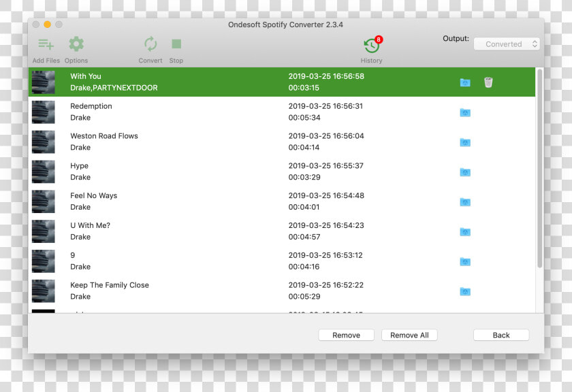
Task: Click timestamp 2019-03-25 16:56:31
Action: [x=325, y=106]
